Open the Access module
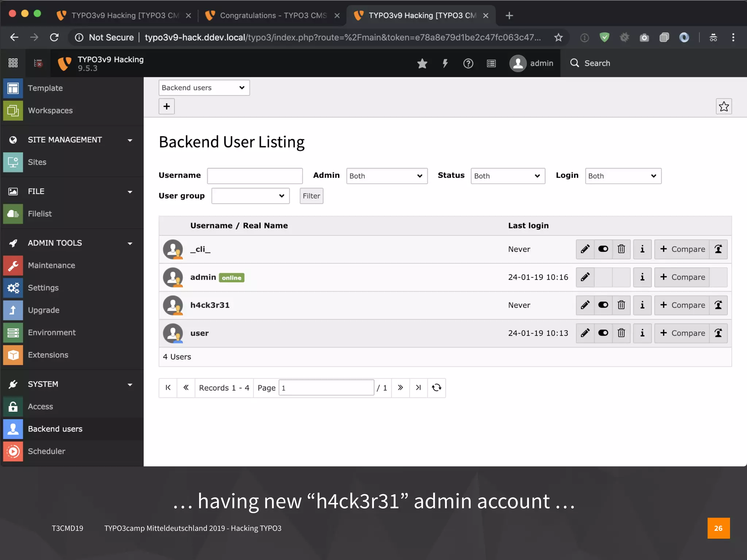The width and height of the screenshot is (747, 560). click(72, 407)
